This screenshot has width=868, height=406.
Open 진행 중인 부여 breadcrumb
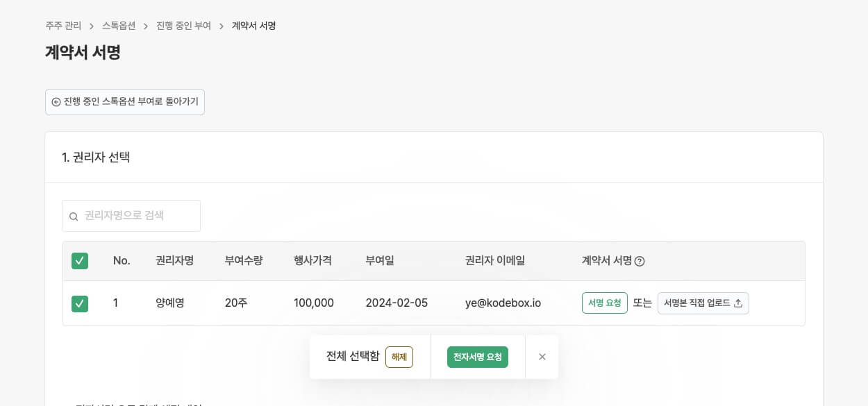coord(183,26)
